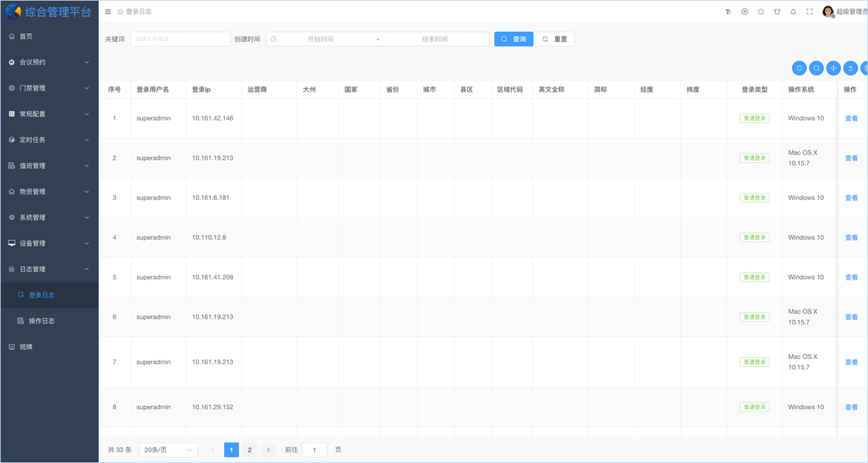Open the notification bell in the header
Image resolution: width=868 pixels, height=463 pixels.
793,12
